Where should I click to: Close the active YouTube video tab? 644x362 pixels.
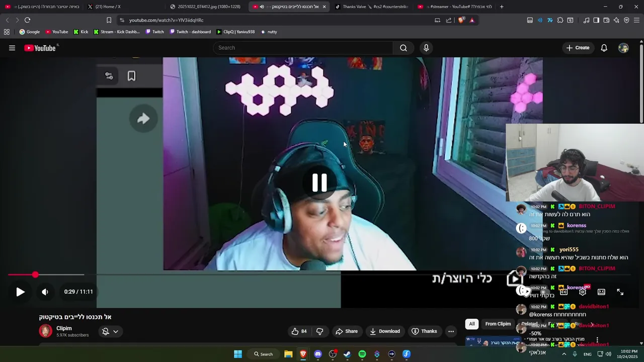pyautogui.click(x=324, y=7)
